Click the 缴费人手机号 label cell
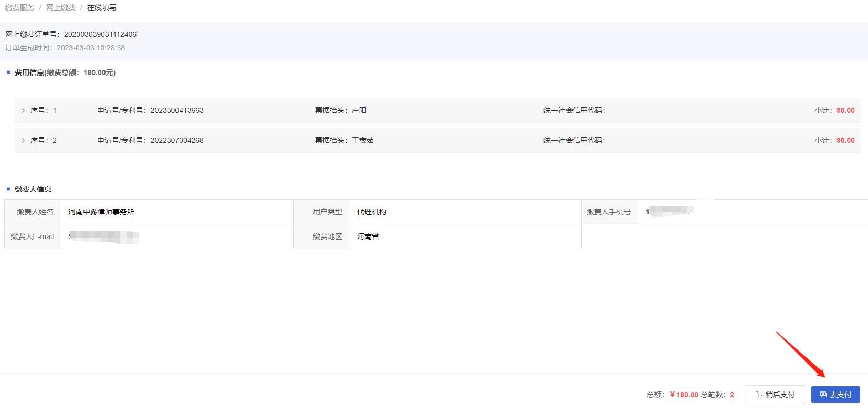The image size is (868, 413). tap(609, 212)
